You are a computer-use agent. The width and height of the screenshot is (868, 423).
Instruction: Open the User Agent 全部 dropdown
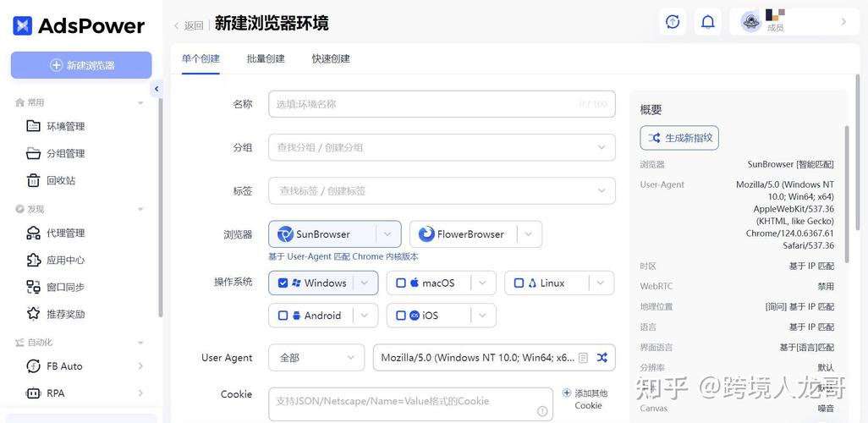[316, 358]
